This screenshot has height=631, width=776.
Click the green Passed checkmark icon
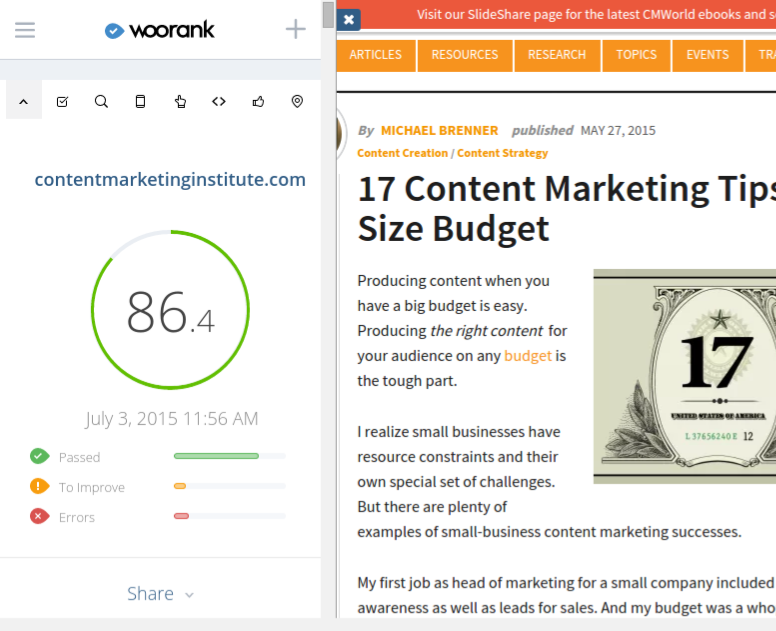(x=40, y=456)
